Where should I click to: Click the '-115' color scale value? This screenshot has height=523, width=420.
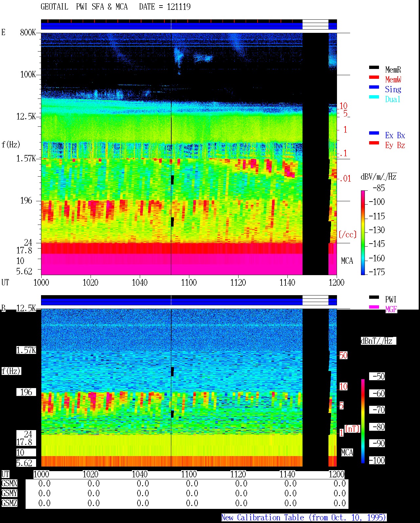[x=377, y=216]
